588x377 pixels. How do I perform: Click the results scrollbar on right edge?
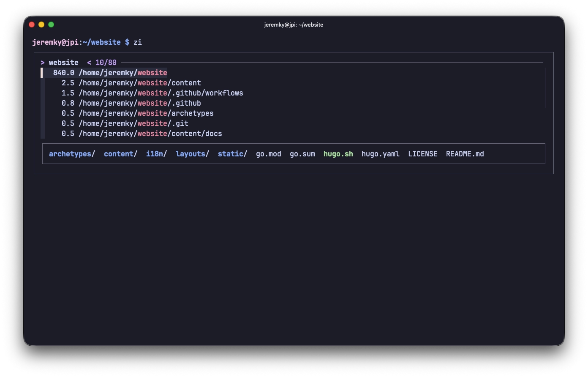545,88
